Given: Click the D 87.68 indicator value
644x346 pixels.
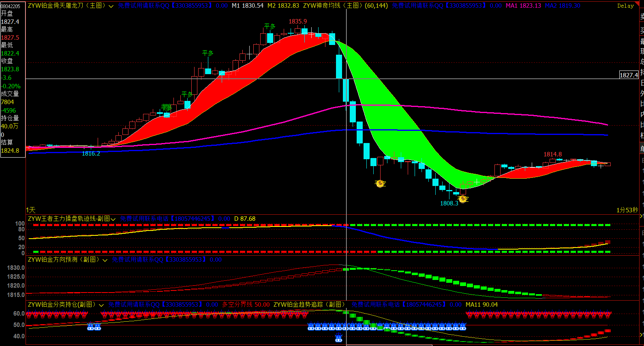Looking at the screenshot, I should pyautogui.click(x=245, y=219).
